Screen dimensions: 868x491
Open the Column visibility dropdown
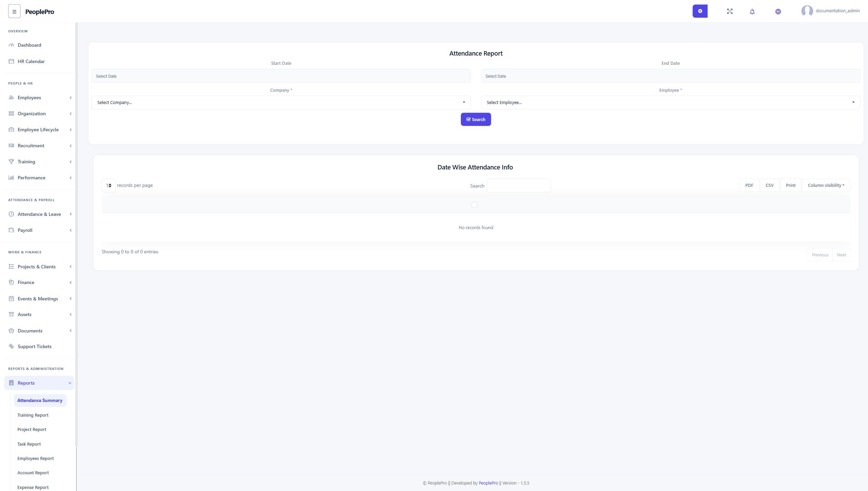[826, 185]
